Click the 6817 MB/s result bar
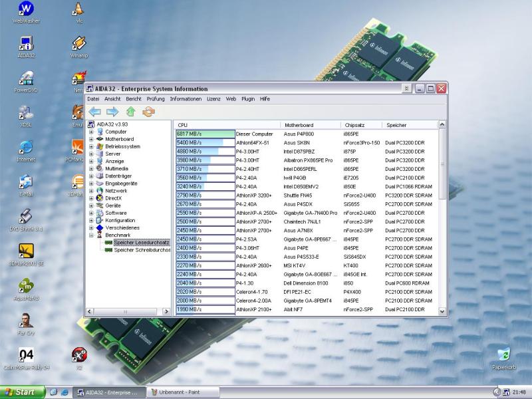Screen dimensions: 532x399 click(x=205, y=134)
